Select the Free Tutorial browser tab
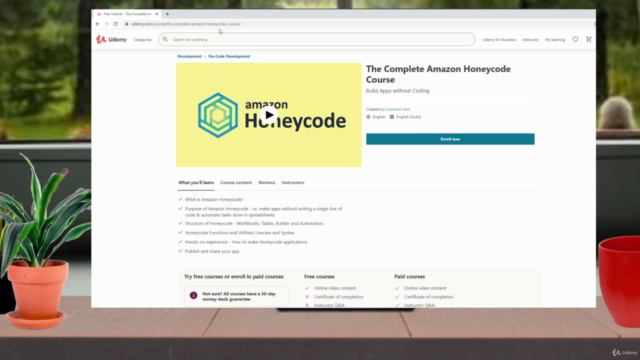Image resolution: width=640 pixels, height=360 pixels. pos(127,14)
